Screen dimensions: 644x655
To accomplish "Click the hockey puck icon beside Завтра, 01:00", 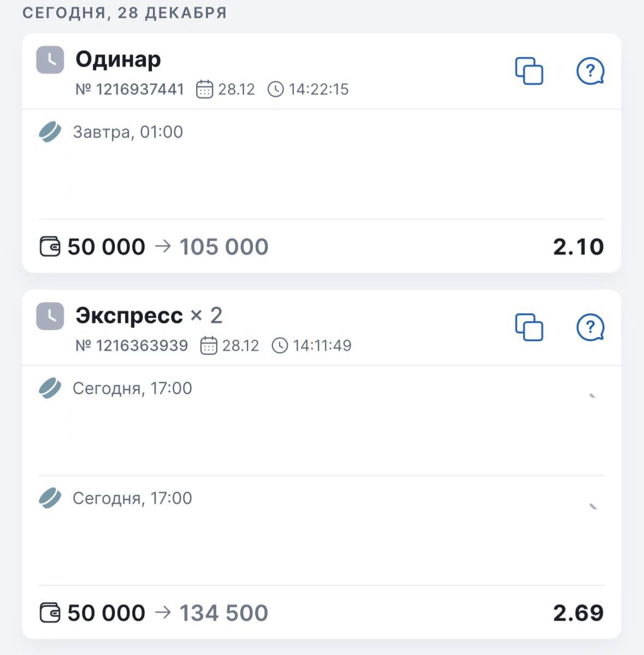I will pos(50,132).
